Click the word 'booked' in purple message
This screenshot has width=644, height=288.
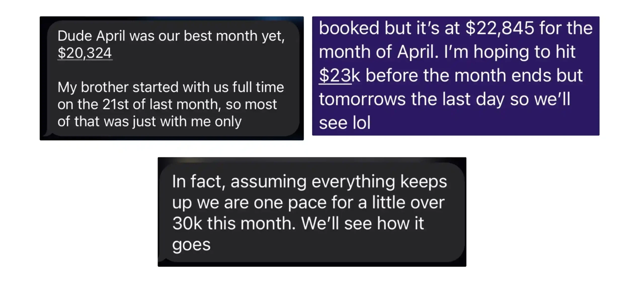tap(349, 28)
